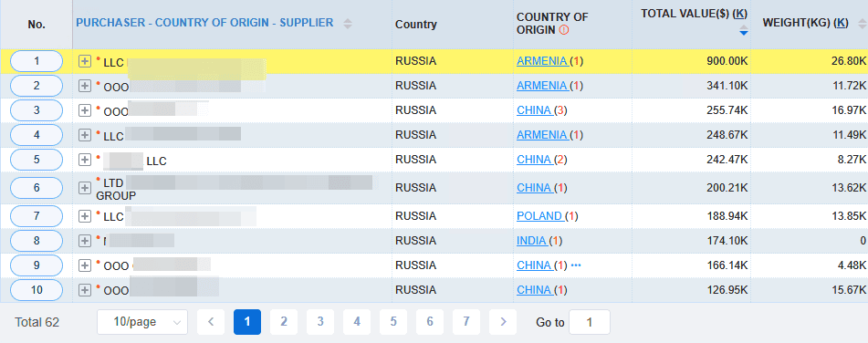Viewport: 868px width, 343px height.
Task: Expand row 5 LLC purchaser details
Action: click(85, 160)
